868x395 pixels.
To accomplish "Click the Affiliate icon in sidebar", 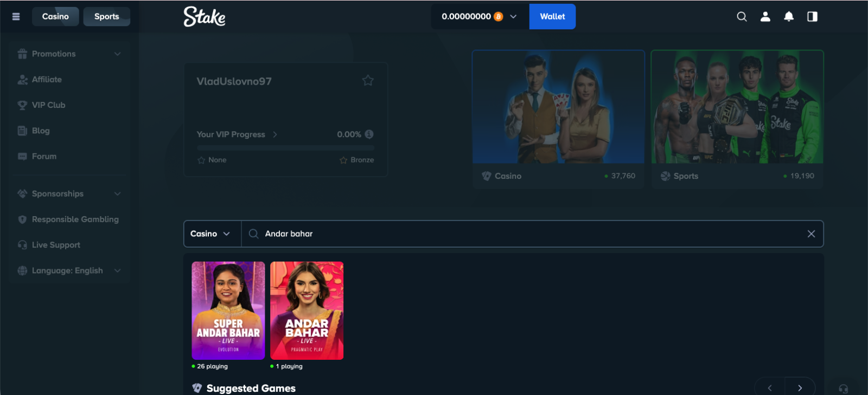I will point(22,80).
